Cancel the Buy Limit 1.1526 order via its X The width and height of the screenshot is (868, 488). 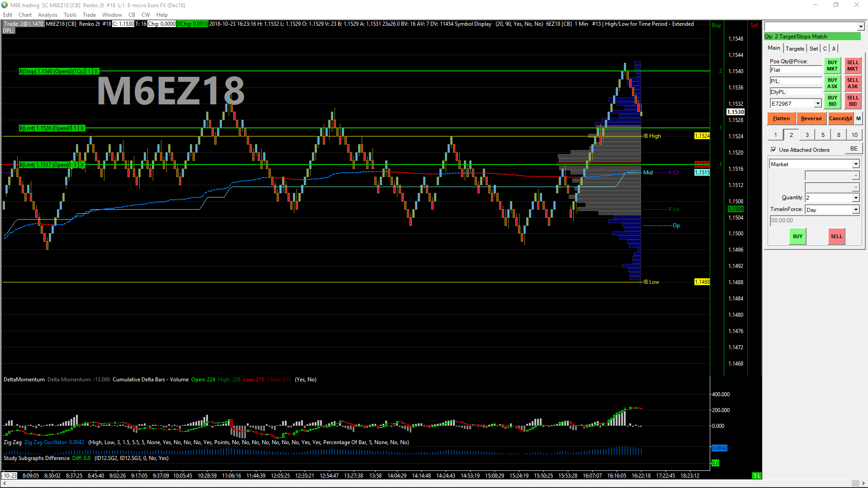pos(82,128)
